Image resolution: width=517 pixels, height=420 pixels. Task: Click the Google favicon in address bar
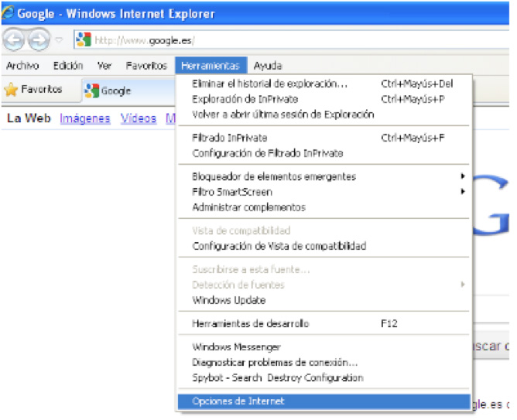tap(84, 40)
